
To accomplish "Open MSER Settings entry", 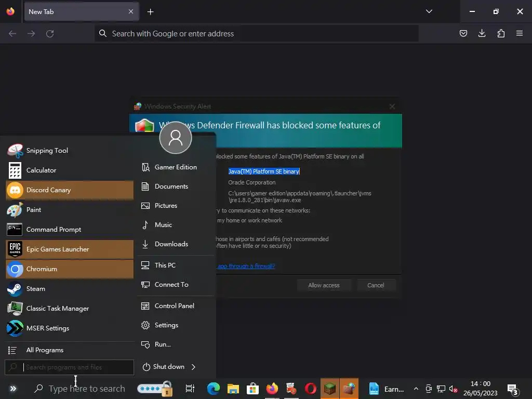I will (70, 328).
